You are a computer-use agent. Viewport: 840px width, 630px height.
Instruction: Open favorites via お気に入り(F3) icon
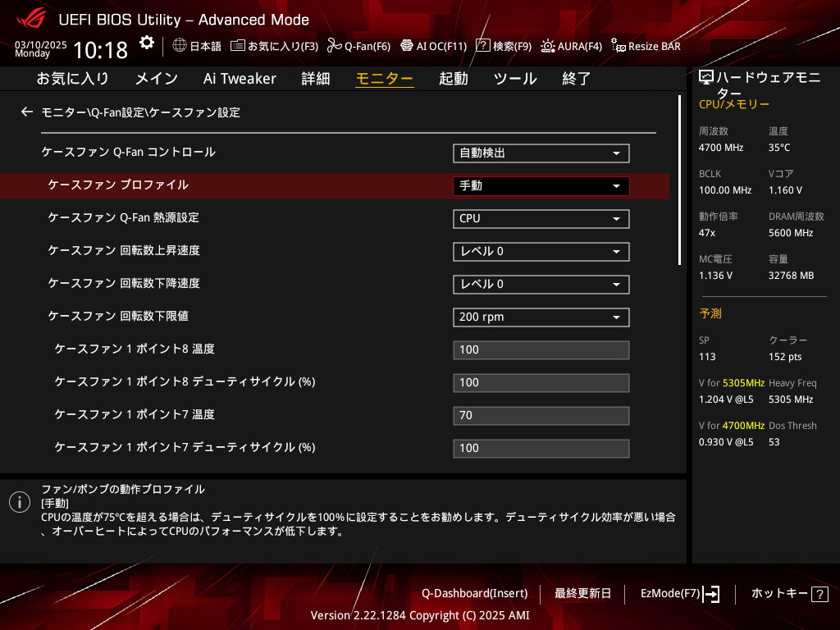tap(237, 46)
